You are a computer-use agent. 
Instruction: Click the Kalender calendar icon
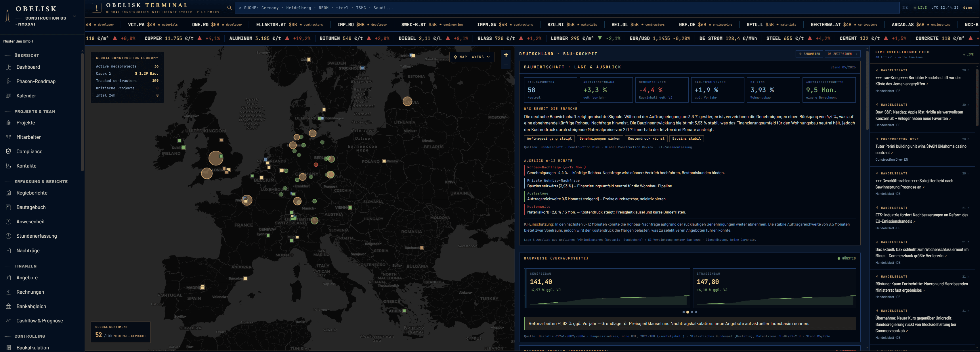(x=8, y=96)
